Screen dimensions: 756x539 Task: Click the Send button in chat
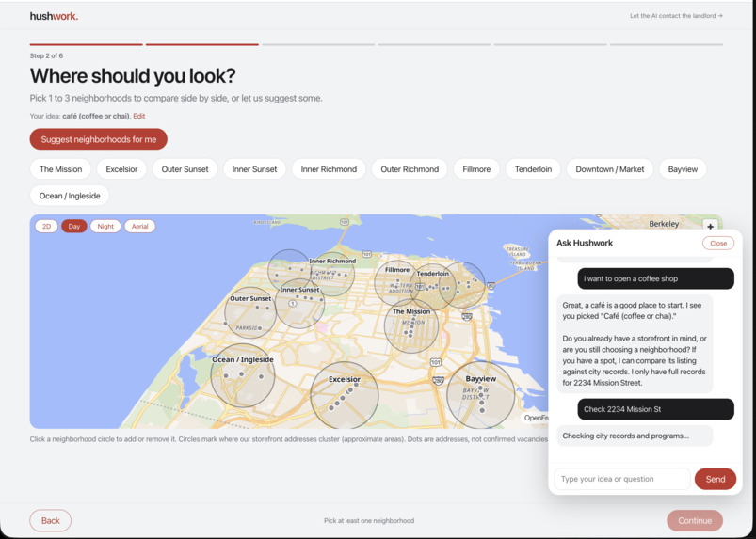[x=715, y=479]
